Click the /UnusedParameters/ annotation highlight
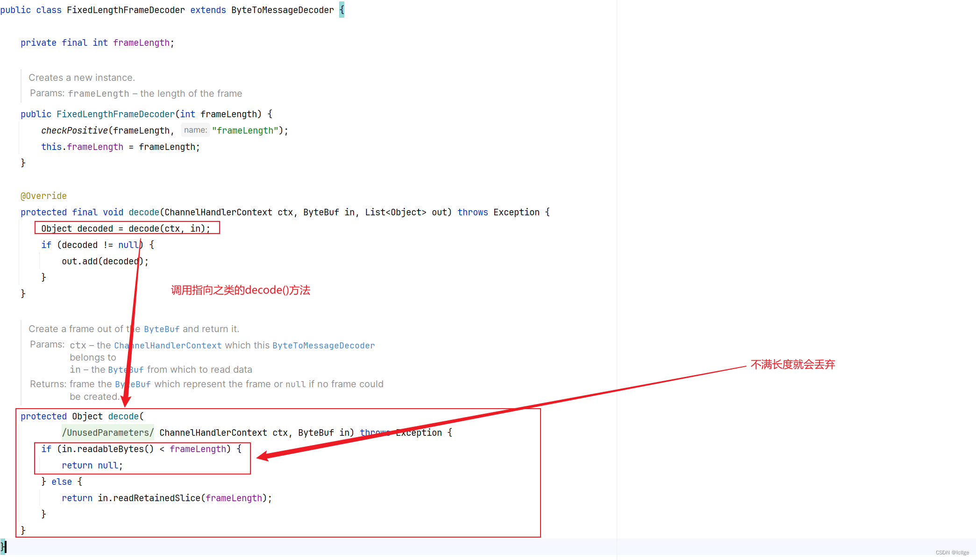Viewport: 976px width, 560px height. (x=107, y=432)
